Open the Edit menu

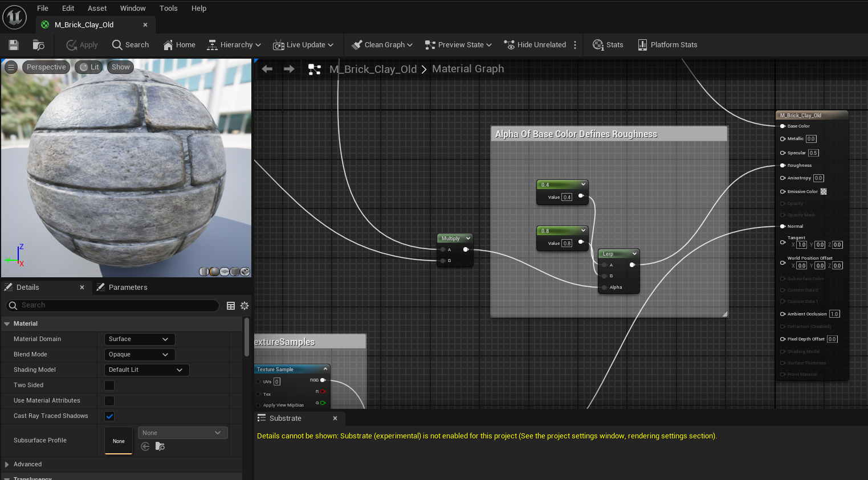[68, 8]
